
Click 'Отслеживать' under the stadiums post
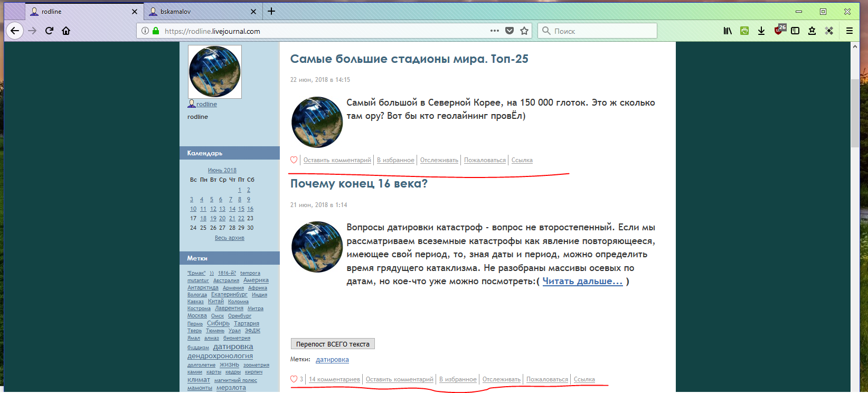[439, 160]
